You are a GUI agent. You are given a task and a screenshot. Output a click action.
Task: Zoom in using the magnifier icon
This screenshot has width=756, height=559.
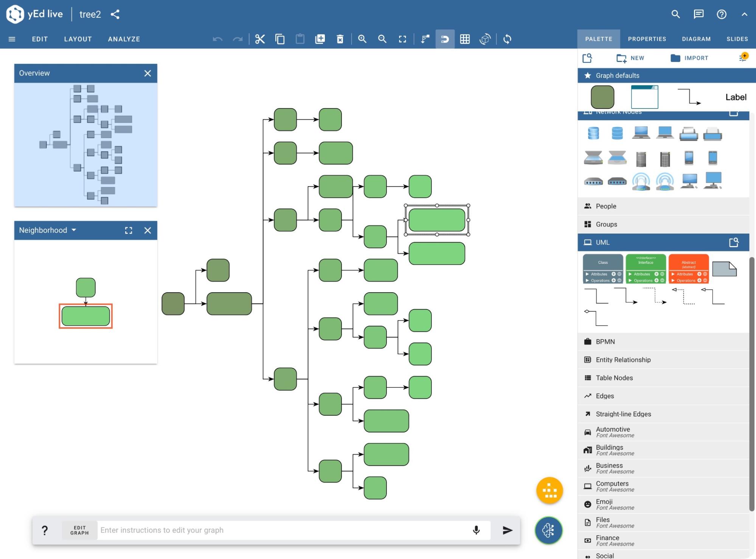[x=362, y=39]
